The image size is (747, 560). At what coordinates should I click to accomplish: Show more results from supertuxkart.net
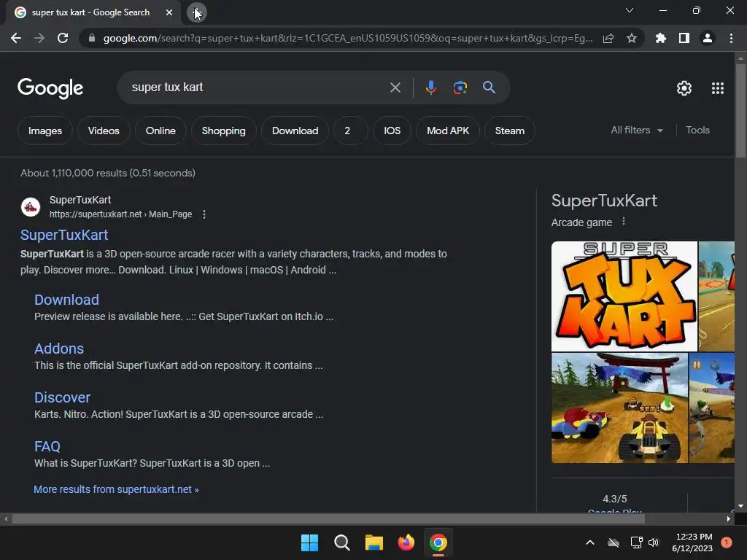(x=116, y=489)
